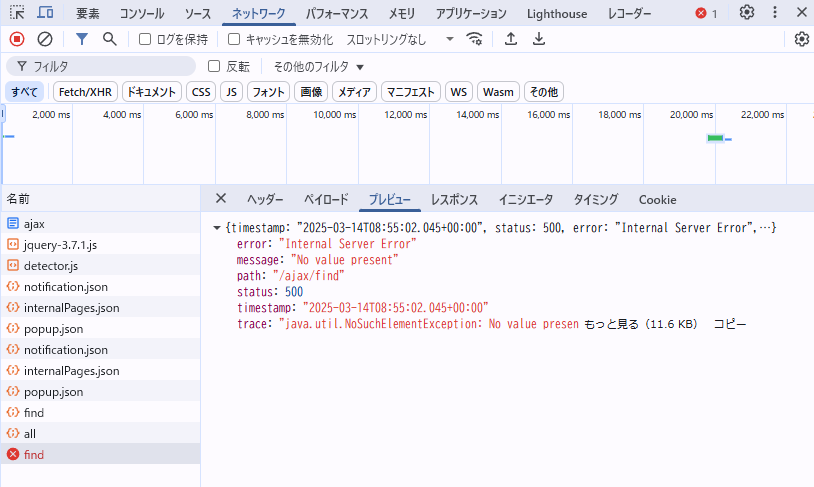Toggle the filter funnel icon

(82, 39)
